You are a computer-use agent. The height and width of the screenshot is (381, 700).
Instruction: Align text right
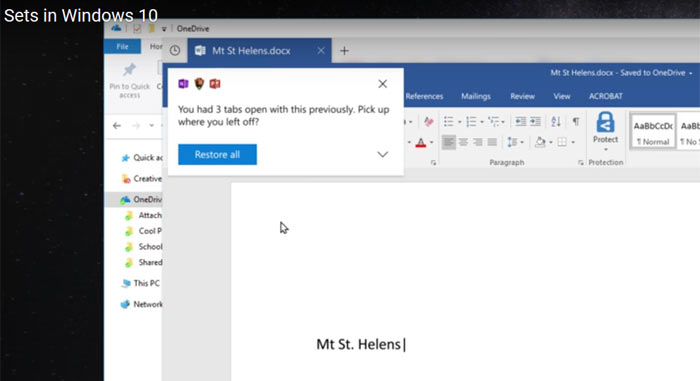[478, 142]
